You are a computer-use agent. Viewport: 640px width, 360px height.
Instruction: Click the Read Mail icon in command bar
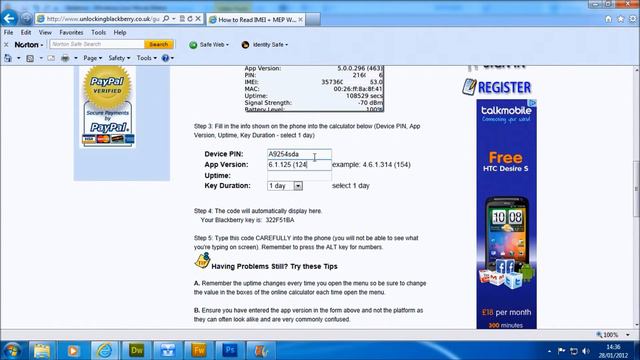pyautogui.click(x=51, y=58)
